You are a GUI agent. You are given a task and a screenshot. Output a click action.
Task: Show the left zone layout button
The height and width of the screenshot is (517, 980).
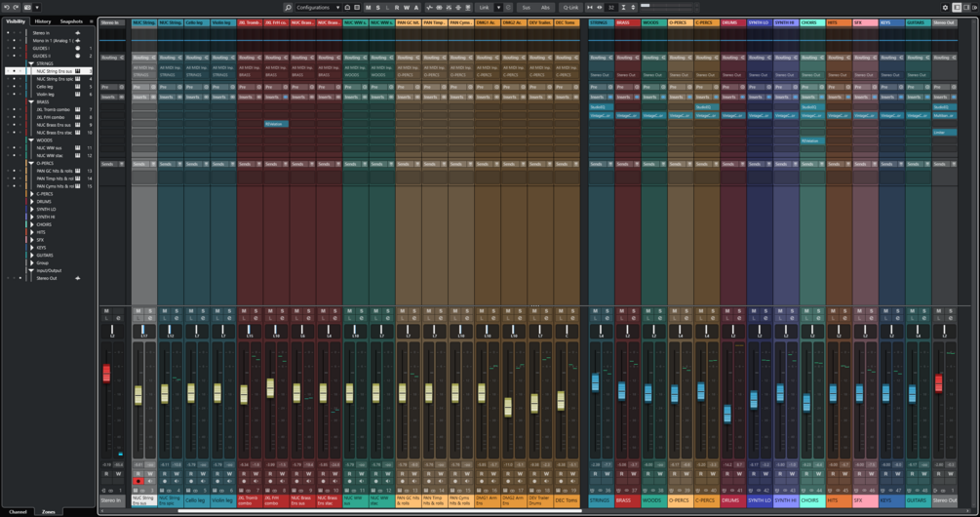coord(957,8)
